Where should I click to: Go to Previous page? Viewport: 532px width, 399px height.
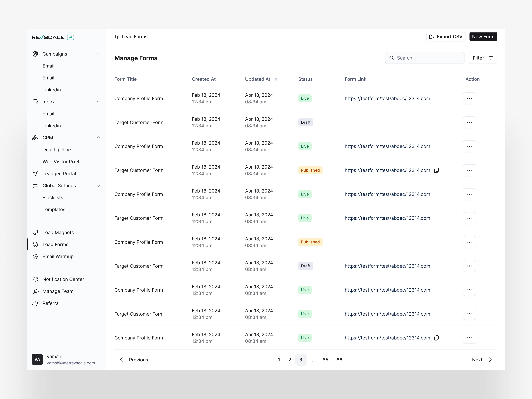pos(134,360)
